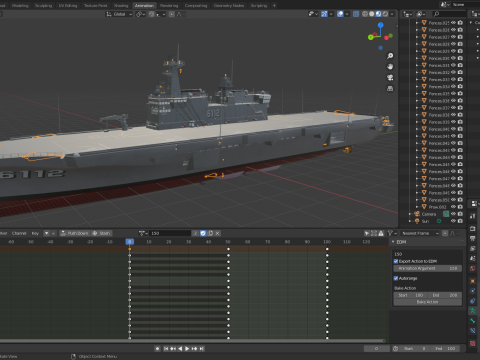Browse action dropdown beside 150 field
This screenshot has width=480, height=360.
(143, 233)
